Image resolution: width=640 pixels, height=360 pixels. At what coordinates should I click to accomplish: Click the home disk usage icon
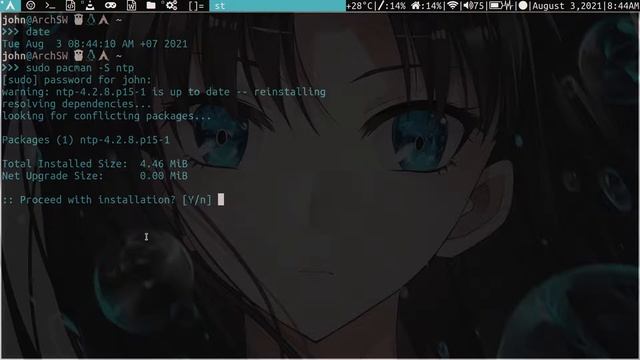(416, 6)
